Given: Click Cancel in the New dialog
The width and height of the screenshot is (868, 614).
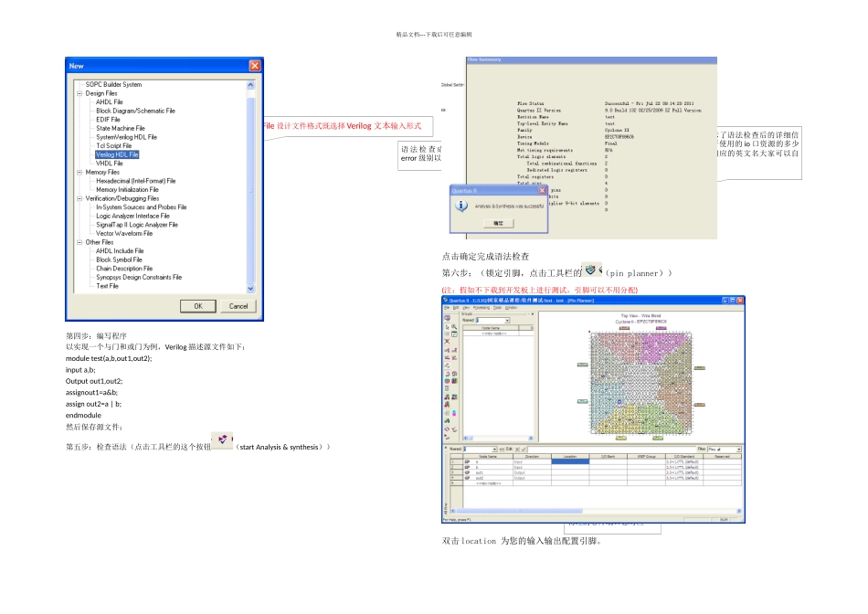Looking at the screenshot, I should (238, 306).
